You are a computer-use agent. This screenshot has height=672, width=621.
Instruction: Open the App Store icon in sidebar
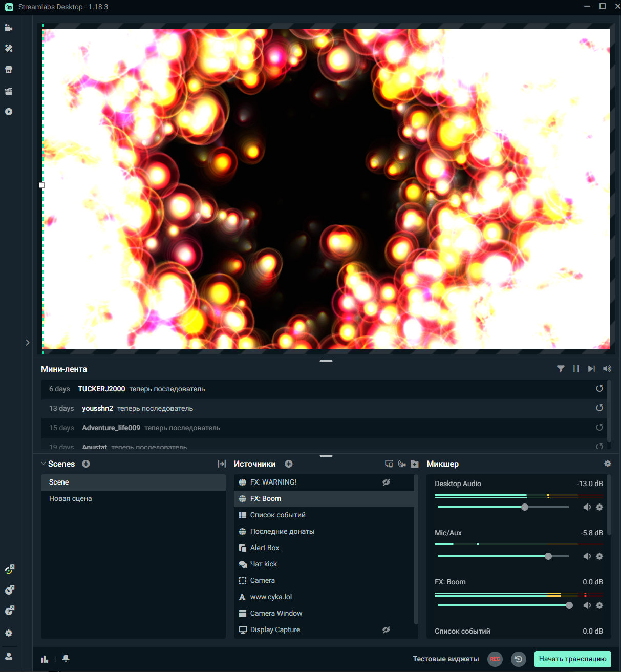click(x=9, y=70)
